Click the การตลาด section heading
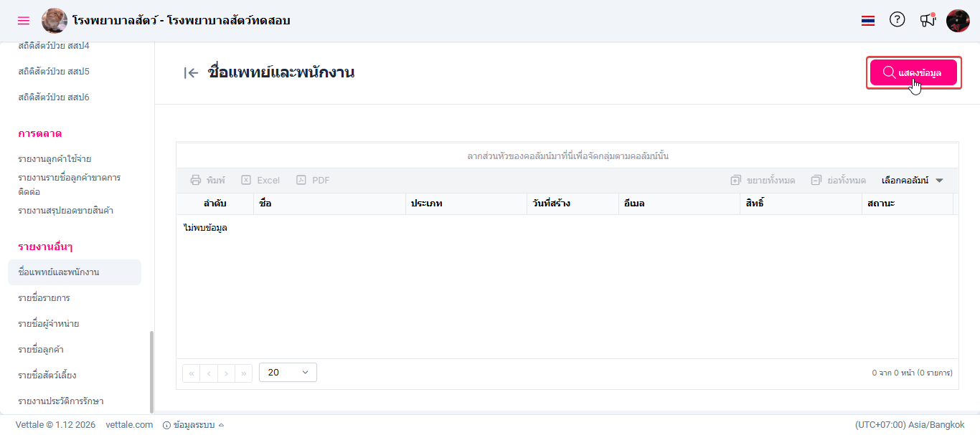 39,134
